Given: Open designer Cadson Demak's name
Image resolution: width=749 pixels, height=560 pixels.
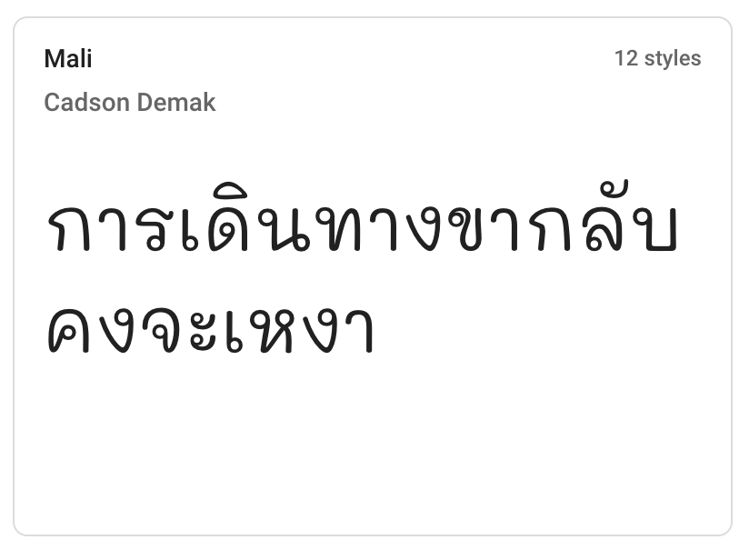Looking at the screenshot, I should tap(129, 102).
